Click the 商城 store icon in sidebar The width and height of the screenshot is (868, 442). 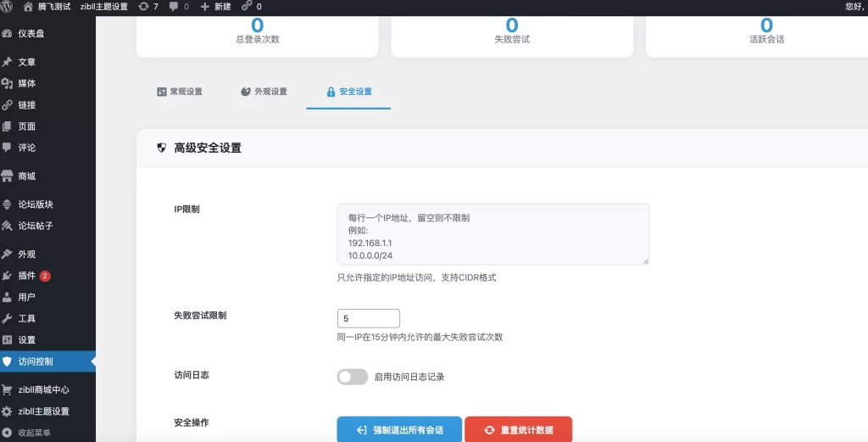8,176
